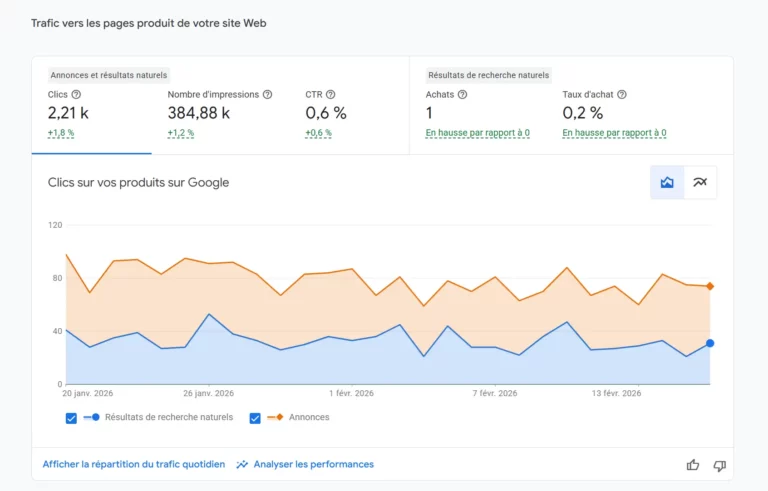
Task: Click the 384,88 k impressions value
Action: pyautogui.click(x=199, y=113)
